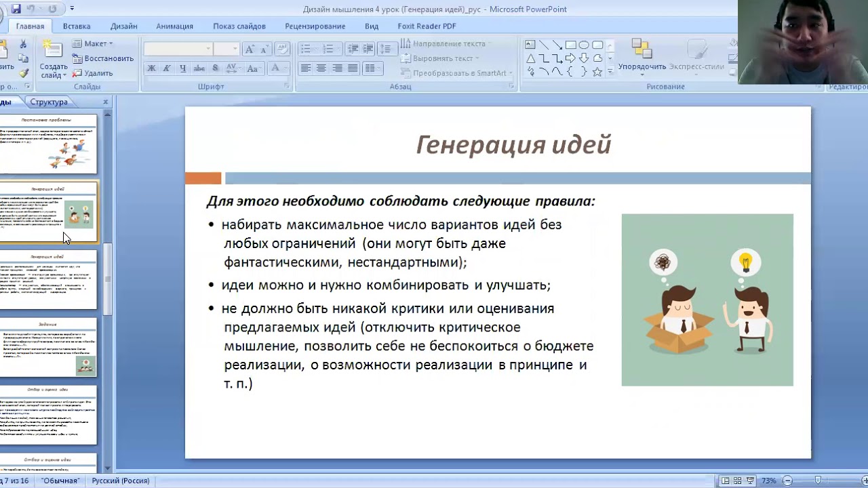Click the Redo icon in quick access toolbar

pyautogui.click(x=52, y=9)
